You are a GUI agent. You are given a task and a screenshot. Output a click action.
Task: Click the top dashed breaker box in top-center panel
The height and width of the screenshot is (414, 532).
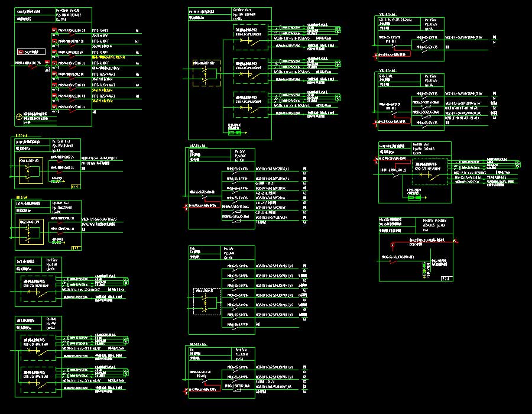[251, 38]
